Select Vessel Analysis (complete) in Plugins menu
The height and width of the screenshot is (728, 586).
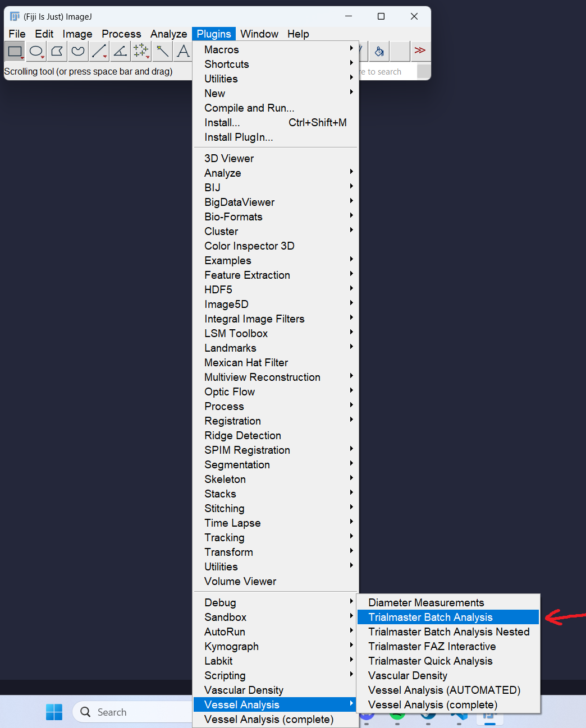276,719
